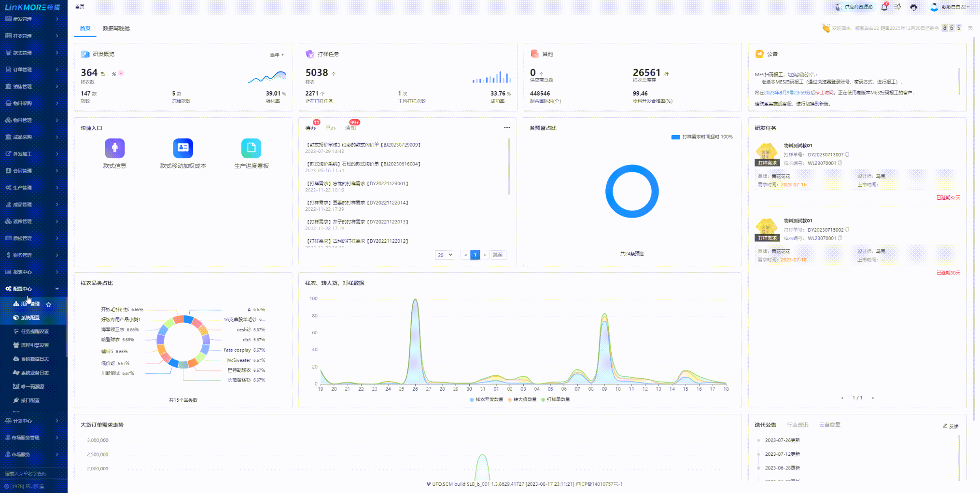
Task: Switch to the 已办 tab
Action: click(x=330, y=128)
